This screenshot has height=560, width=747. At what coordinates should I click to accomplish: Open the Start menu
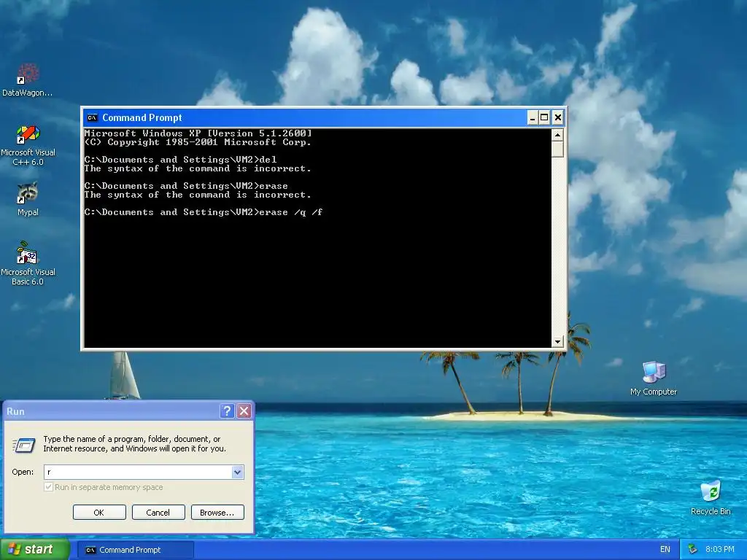35,550
